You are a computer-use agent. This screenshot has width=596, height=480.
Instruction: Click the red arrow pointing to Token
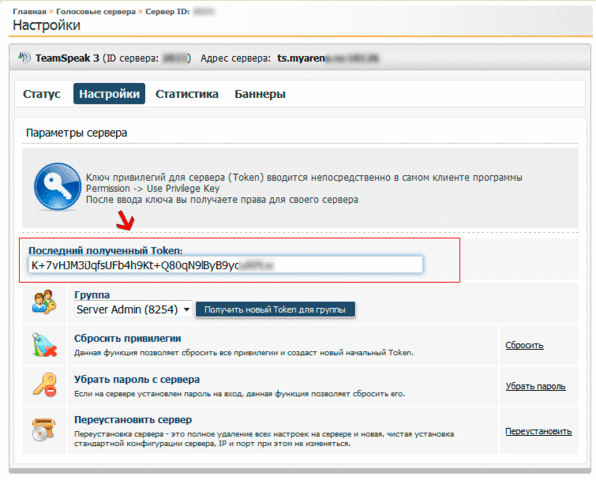[x=125, y=220]
